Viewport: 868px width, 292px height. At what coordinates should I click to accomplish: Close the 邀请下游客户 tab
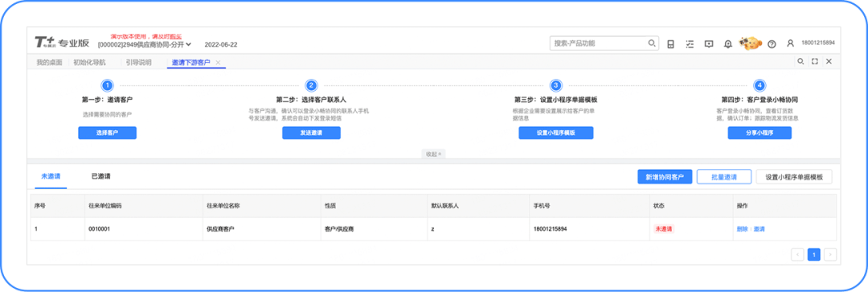click(x=218, y=63)
